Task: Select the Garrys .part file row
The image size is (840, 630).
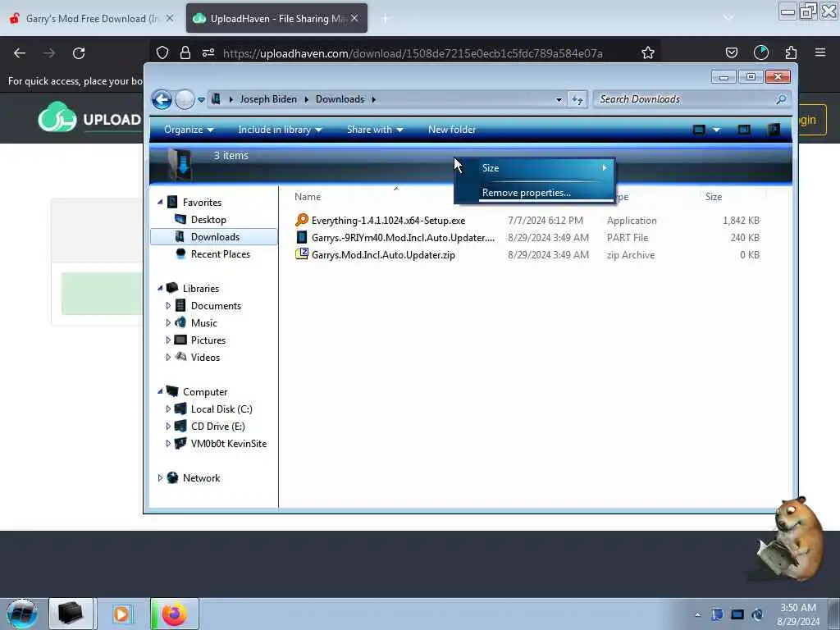Action: (527, 238)
